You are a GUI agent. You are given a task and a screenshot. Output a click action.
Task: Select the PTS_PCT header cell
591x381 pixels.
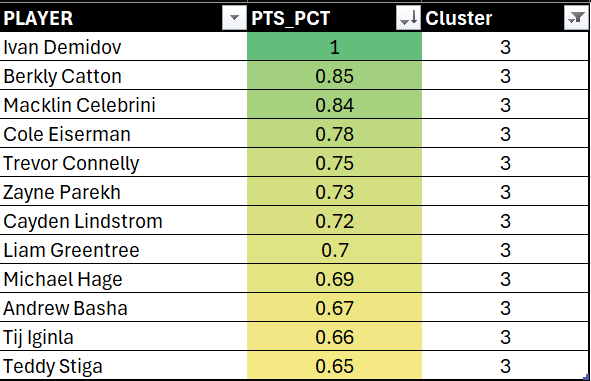tap(334, 18)
